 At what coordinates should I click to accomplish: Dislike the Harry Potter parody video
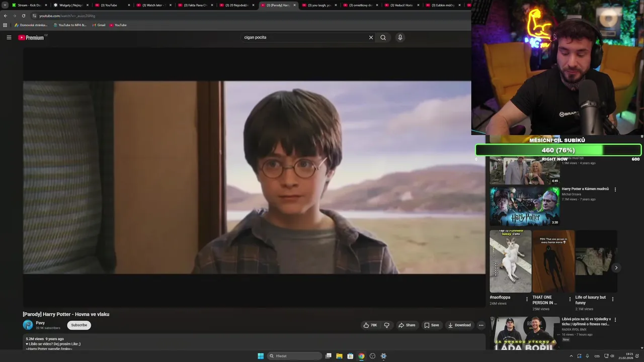pyautogui.click(x=386, y=325)
